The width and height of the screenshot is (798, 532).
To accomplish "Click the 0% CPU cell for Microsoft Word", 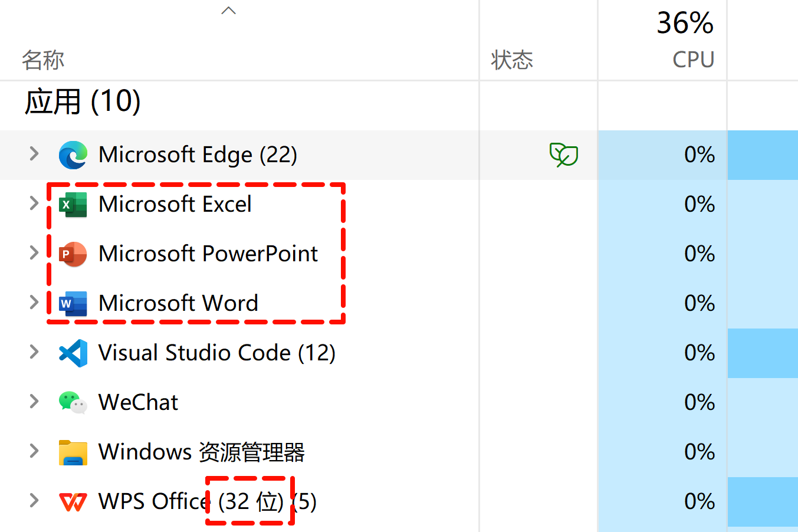I will click(x=700, y=303).
